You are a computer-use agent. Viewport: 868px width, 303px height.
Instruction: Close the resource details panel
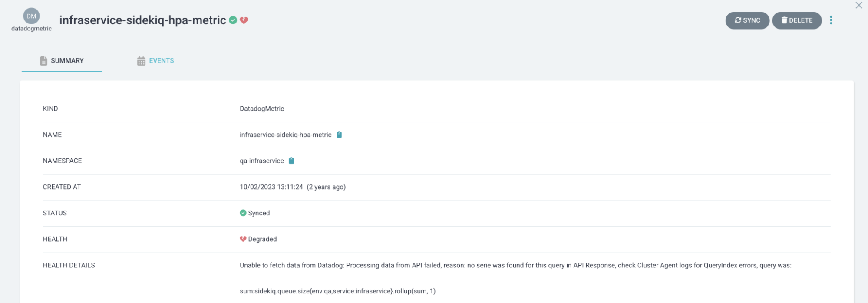[858, 5]
